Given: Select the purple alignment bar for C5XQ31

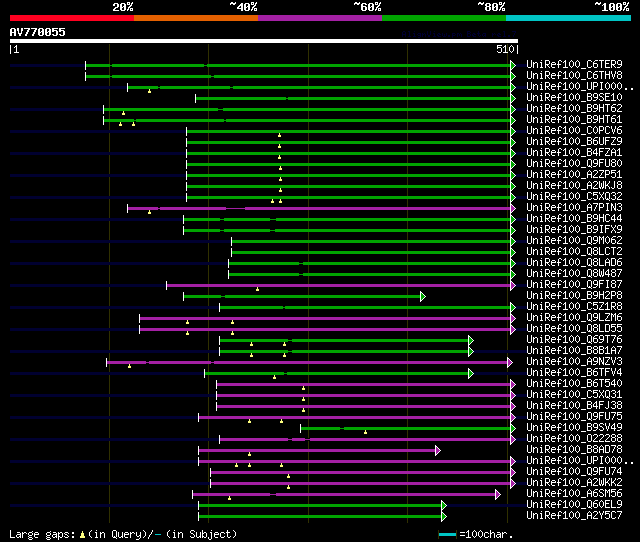Looking at the screenshot, I should [364, 395].
